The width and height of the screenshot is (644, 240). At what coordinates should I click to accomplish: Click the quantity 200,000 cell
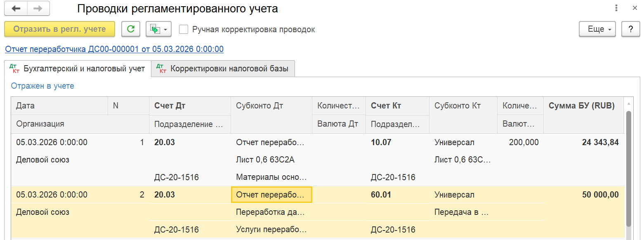coord(520,142)
